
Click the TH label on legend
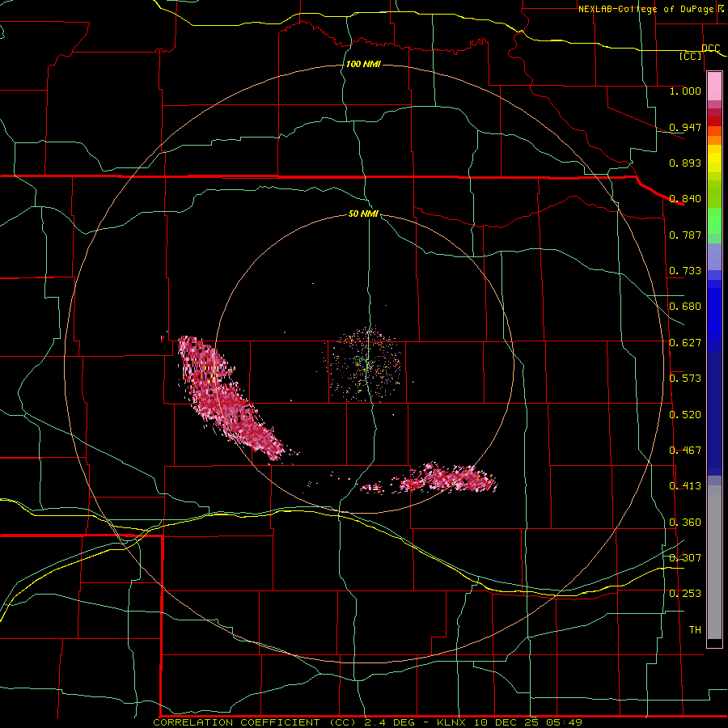(x=695, y=630)
